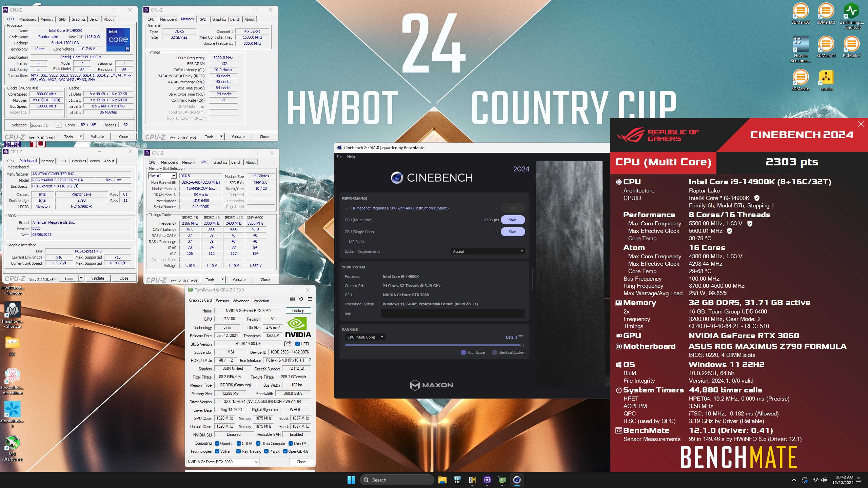Screen dimensions: 868x488
Task: Open File Explorer from the taskbar
Action: click(442, 480)
